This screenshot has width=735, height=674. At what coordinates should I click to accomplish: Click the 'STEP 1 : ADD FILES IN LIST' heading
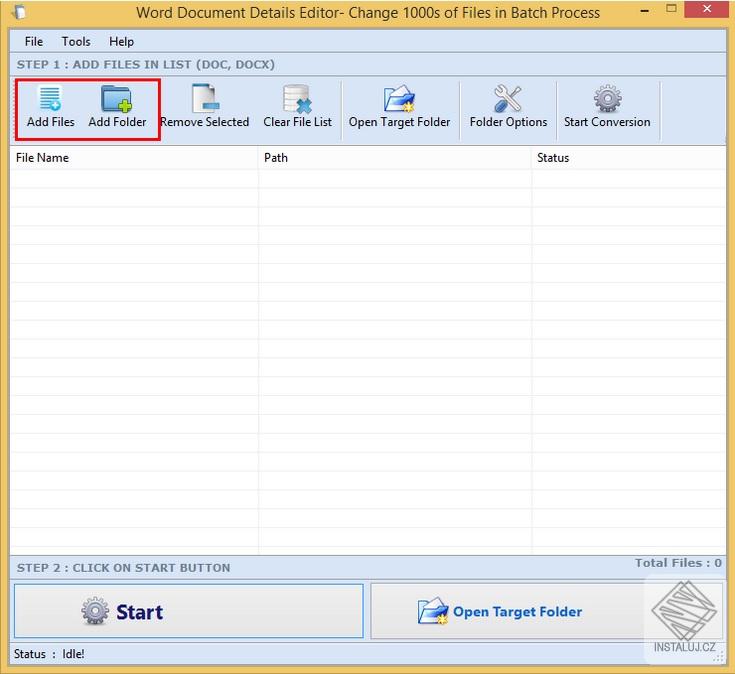pos(146,65)
